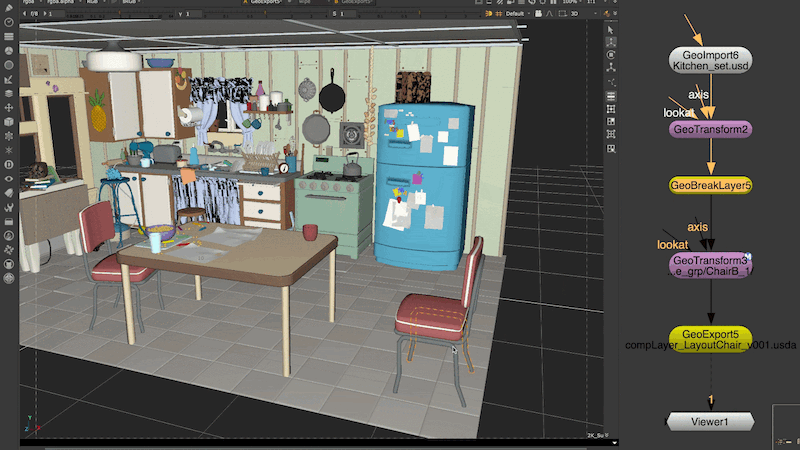Toggle the object selection mode button
Image resolution: width=800 pixels, height=450 pixels.
point(611,134)
